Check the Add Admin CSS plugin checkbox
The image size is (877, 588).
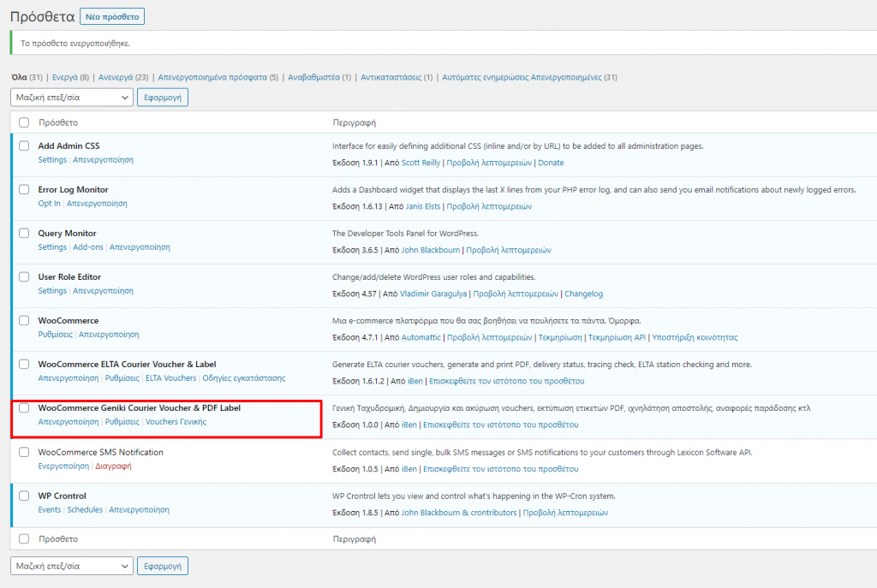(x=24, y=146)
